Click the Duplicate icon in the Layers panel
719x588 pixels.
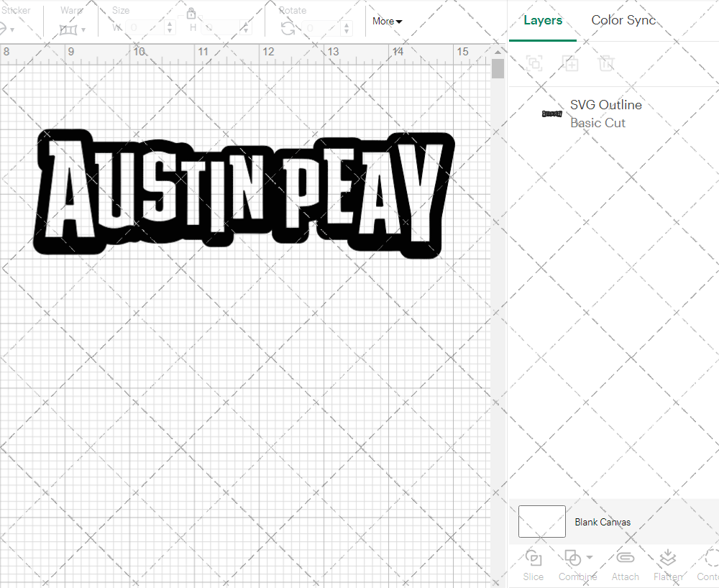(571, 63)
